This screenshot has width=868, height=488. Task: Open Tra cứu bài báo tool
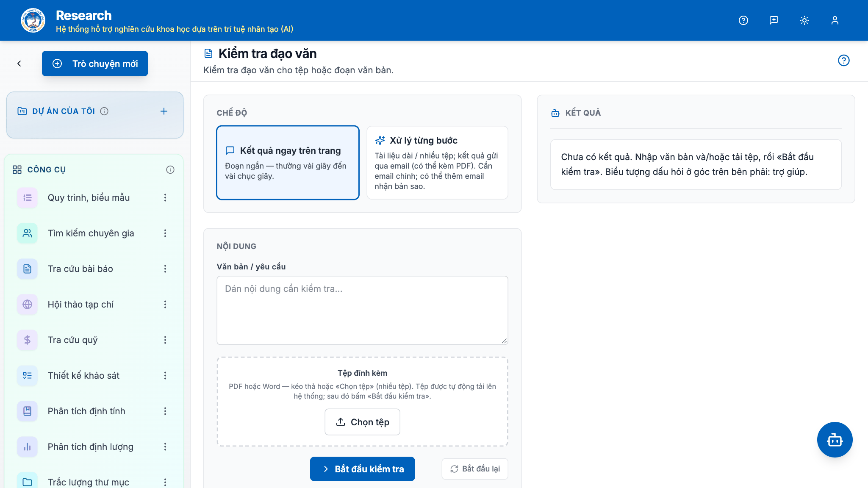click(x=80, y=269)
